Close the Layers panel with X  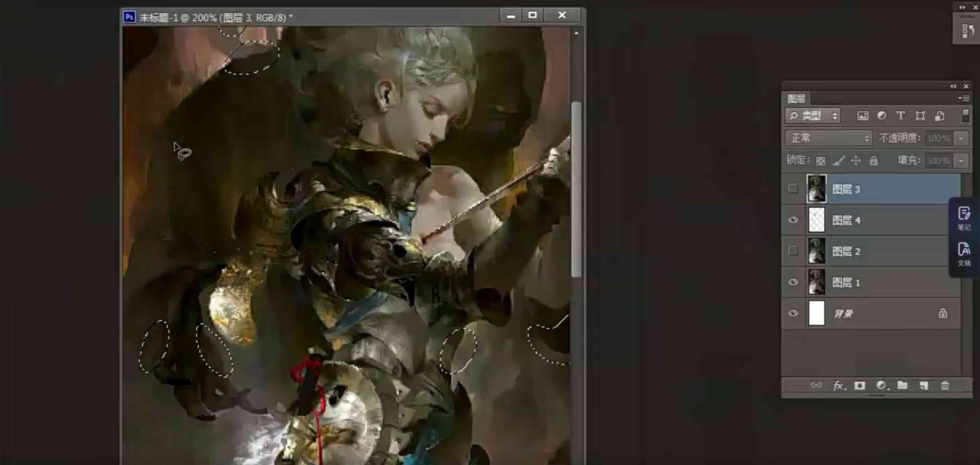tap(966, 87)
